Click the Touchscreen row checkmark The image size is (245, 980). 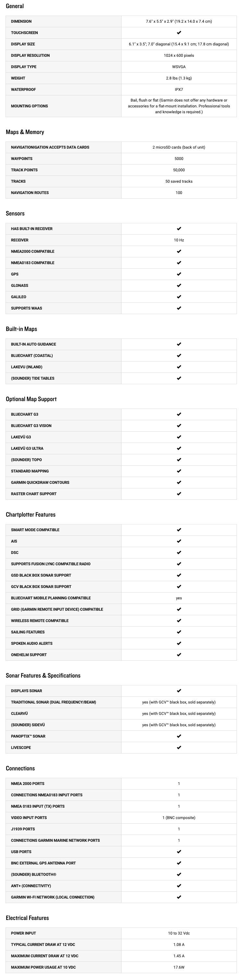coord(179,33)
